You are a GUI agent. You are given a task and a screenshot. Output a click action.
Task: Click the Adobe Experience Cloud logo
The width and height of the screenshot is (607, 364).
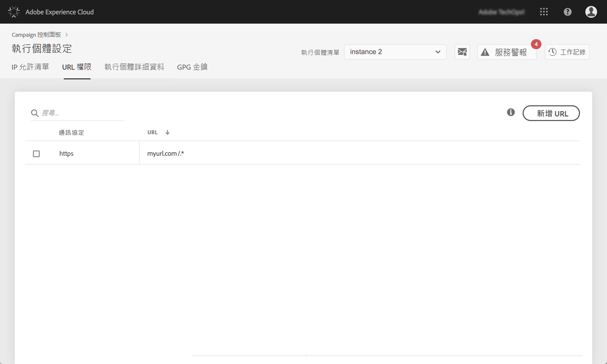click(14, 12)
